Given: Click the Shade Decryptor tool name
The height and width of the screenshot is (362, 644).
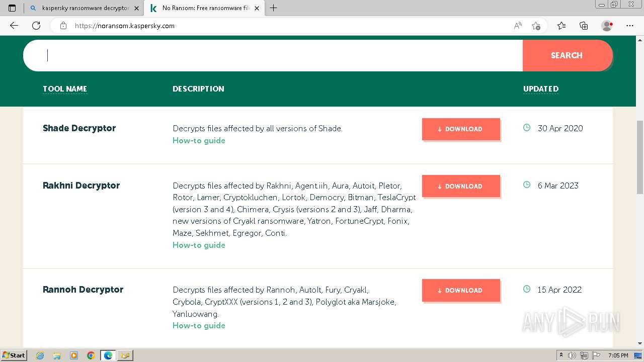Looking at the screenshot, I should [x=79, y=128].
